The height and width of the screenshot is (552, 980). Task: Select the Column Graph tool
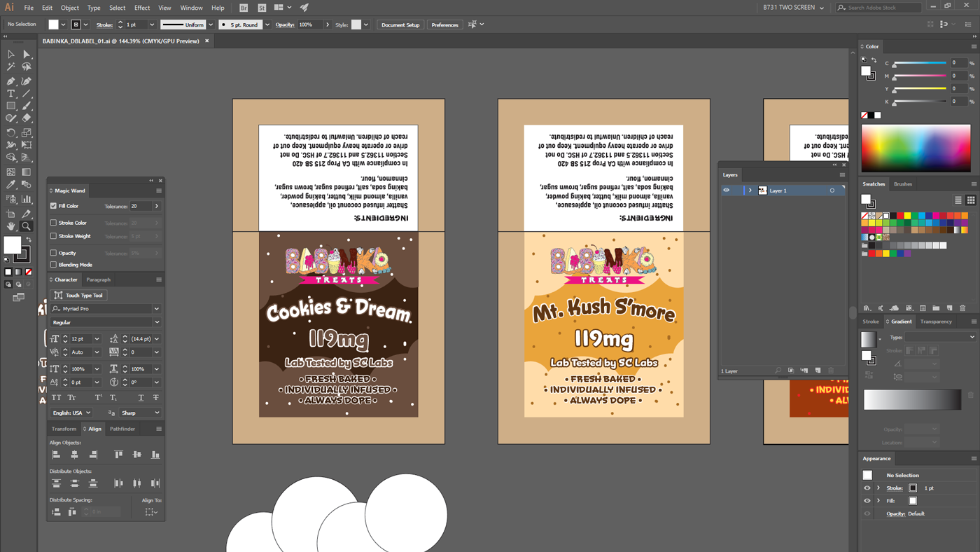27,199
